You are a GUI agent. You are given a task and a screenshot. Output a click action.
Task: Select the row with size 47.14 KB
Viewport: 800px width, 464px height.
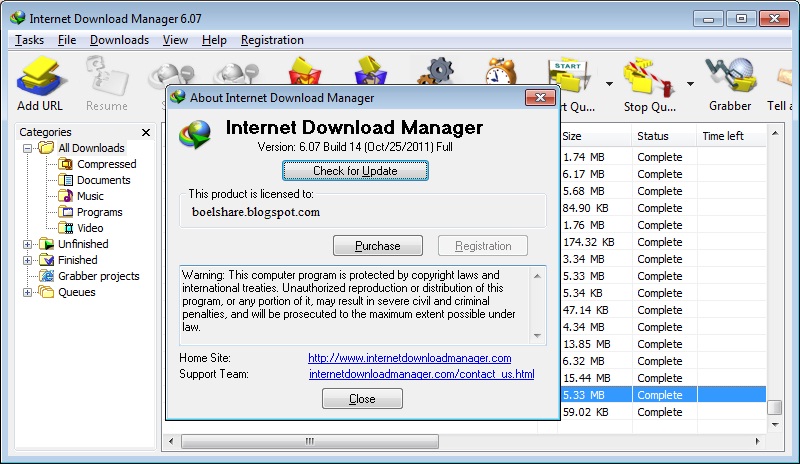[x=663, y=310]
